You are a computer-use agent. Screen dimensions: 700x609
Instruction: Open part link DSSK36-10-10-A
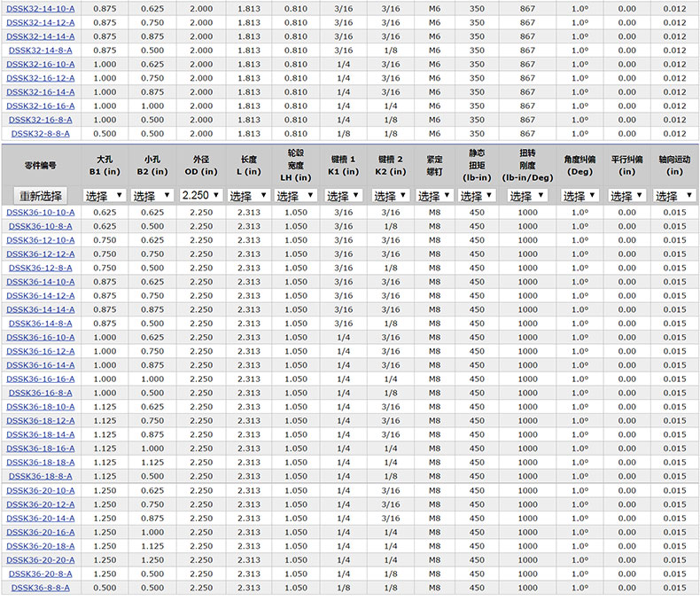click(x=41, y=213)
